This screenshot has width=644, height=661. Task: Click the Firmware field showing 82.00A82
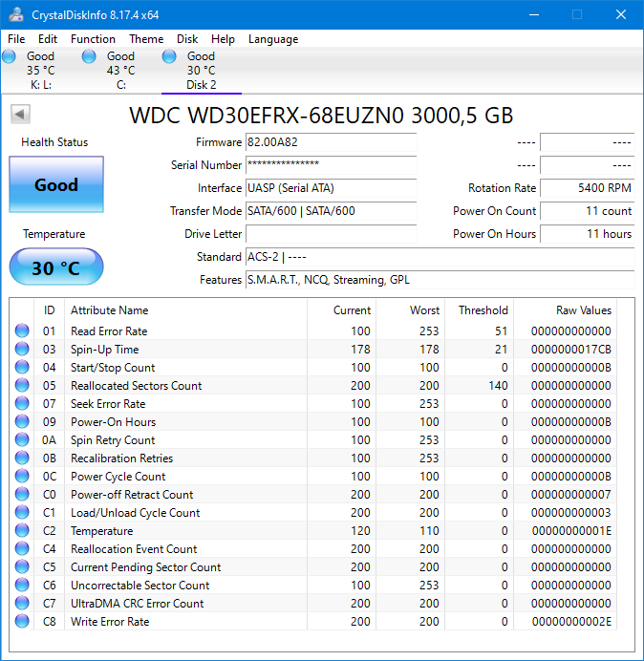tap(331, 142)
